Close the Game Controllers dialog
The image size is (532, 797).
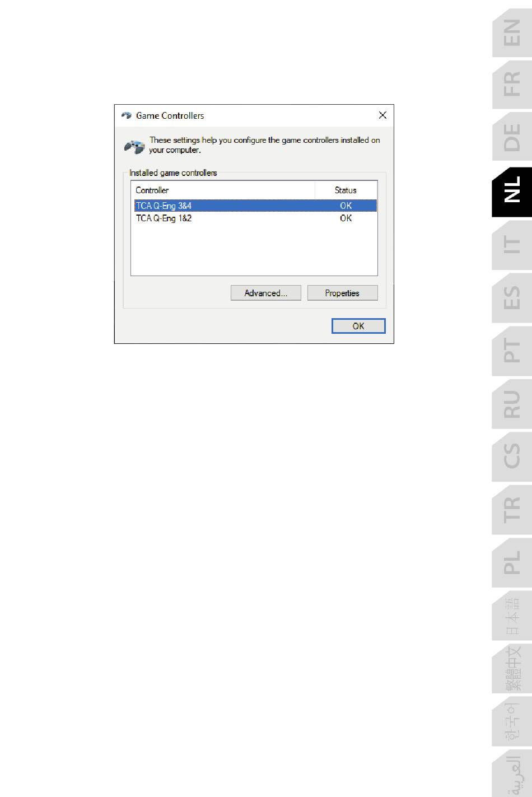tap(382, 115)
